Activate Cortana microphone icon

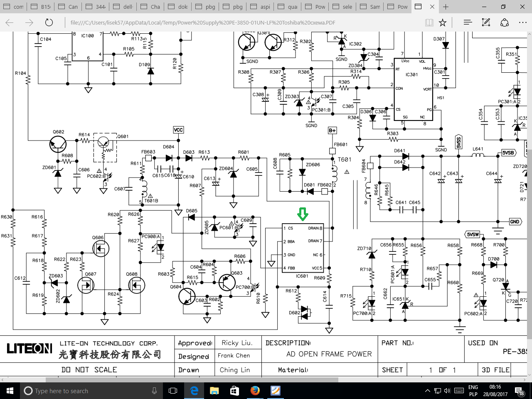[154, 391]
